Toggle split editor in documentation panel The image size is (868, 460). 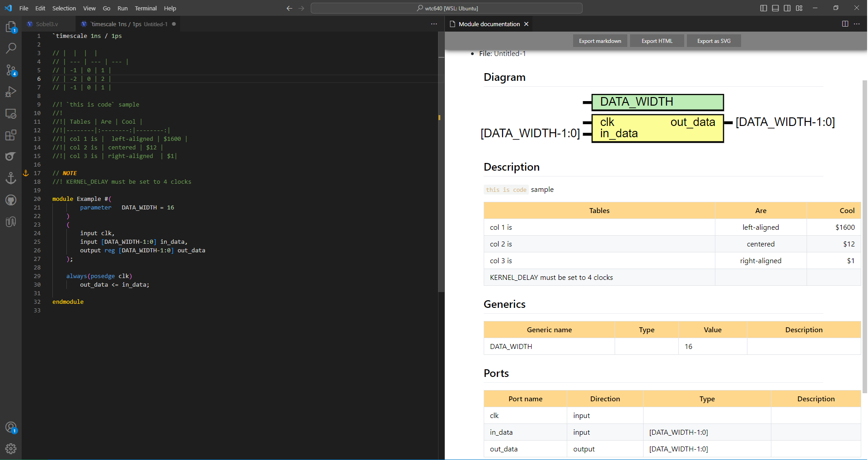pyautogui.click(x=845, y=23)
